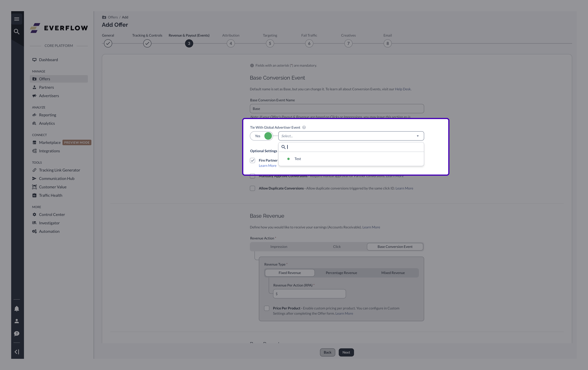Open the hamburger menu icon

click(17, 19)
